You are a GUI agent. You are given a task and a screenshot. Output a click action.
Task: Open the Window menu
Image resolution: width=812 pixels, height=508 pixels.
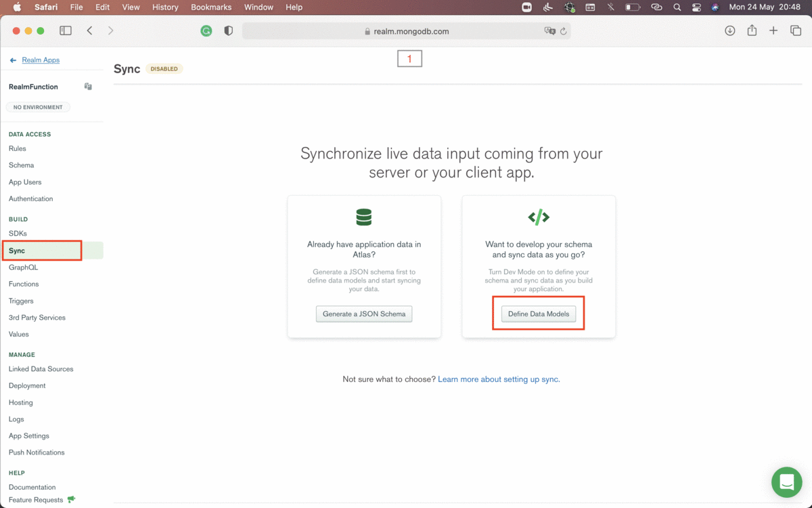click(x=258, y=7)
